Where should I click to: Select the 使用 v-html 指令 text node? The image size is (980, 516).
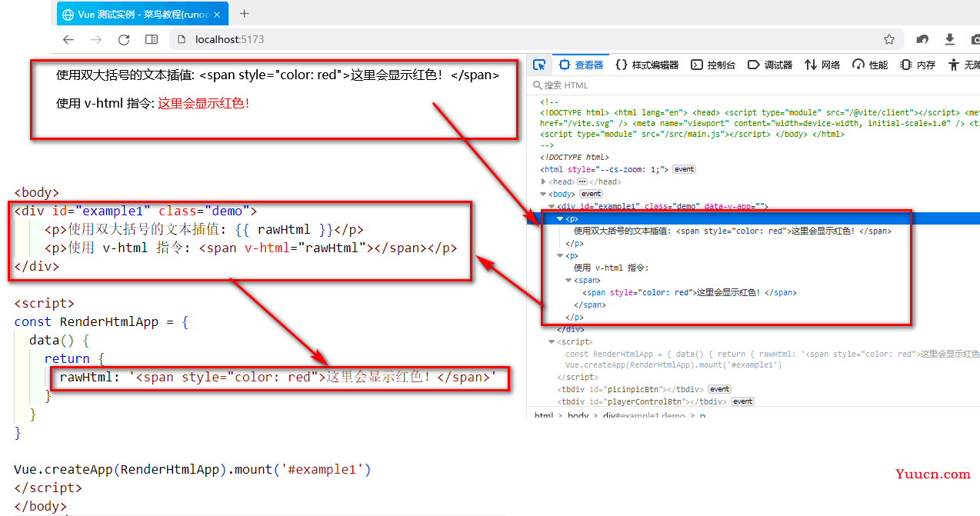612,268
